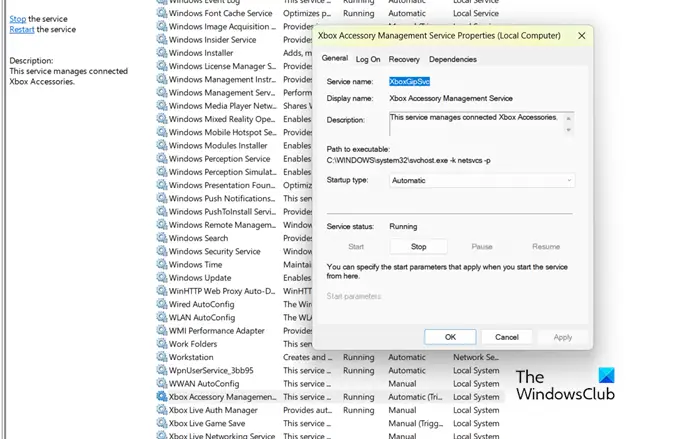Screen dimensions: 700x439
Task: Select Xbox Live Game Save row name
Action: pyautogui.click(x=207, y=423)
